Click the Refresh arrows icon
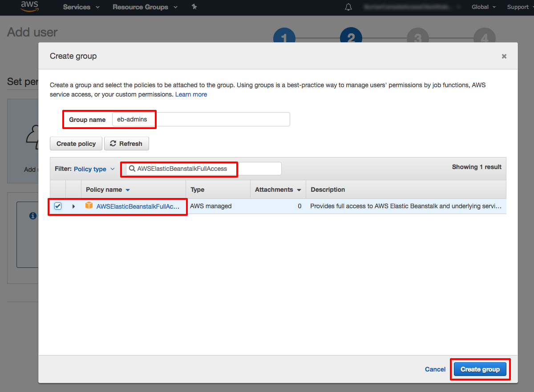This screenshot has height=392, width=534. pyautogui.click(x=113, y=143)
